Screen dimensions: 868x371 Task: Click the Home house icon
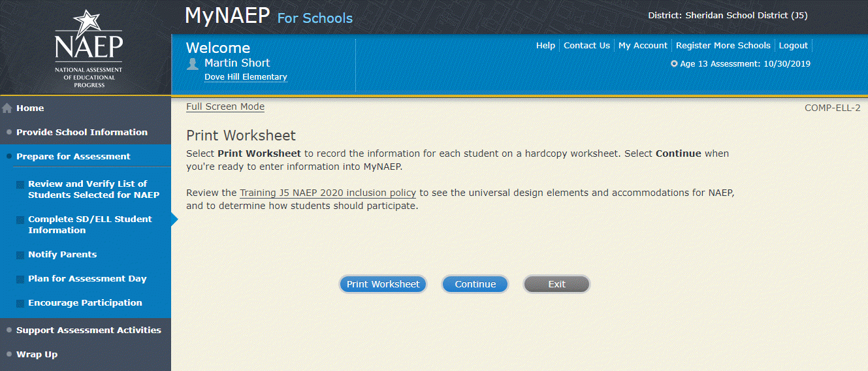pos(7,108)
